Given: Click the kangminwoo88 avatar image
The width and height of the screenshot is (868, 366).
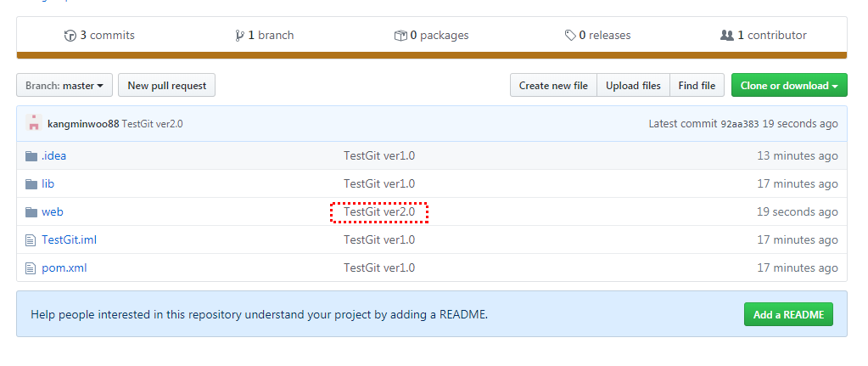Looking at the screenshot, I should [34, 123].
